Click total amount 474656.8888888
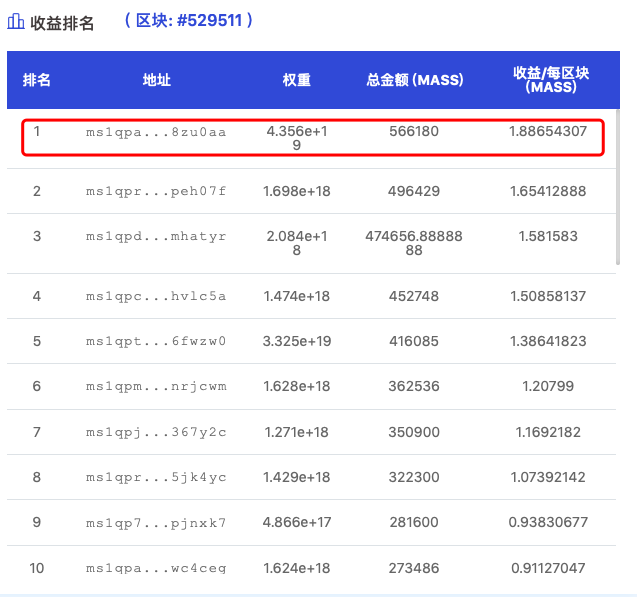This screenshot has height=597, width=637. point(414,243)
